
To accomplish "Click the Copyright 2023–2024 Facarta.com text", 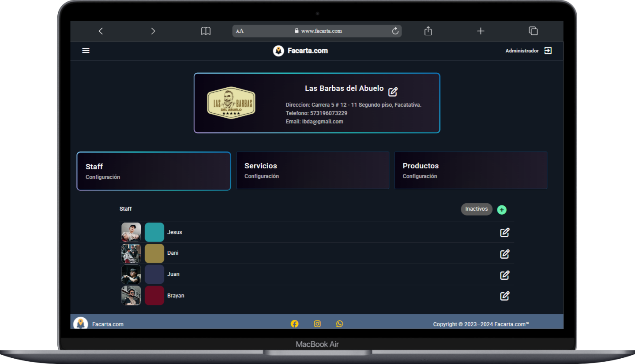I will click(481, 324).
